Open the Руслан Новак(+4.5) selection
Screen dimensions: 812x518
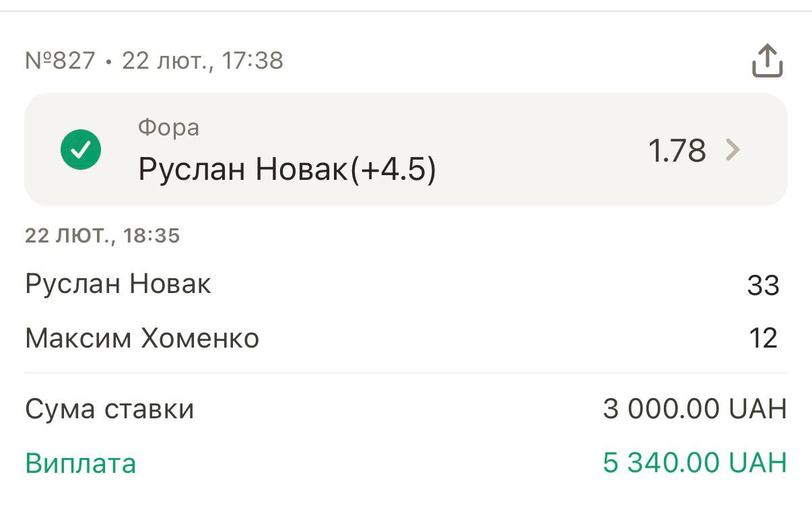coord(287,170)
